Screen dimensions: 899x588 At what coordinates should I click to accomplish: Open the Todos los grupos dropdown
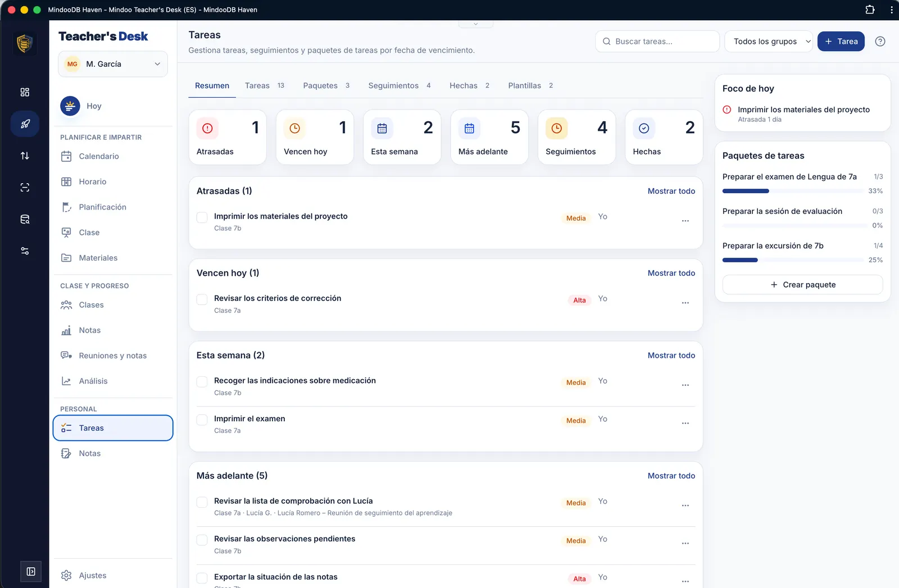point(769,42)
